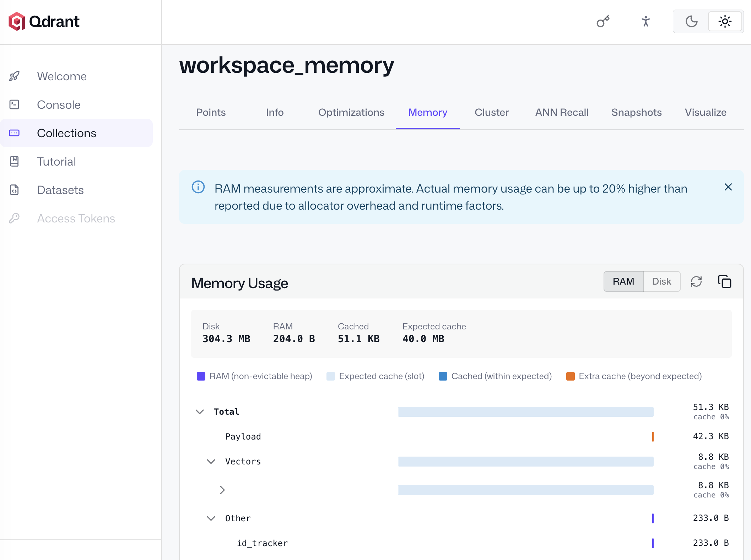Screen dimensions: 751x560
Task: Click RAM non-evictable heap legend swatch
Action: (x=201, y=376)
